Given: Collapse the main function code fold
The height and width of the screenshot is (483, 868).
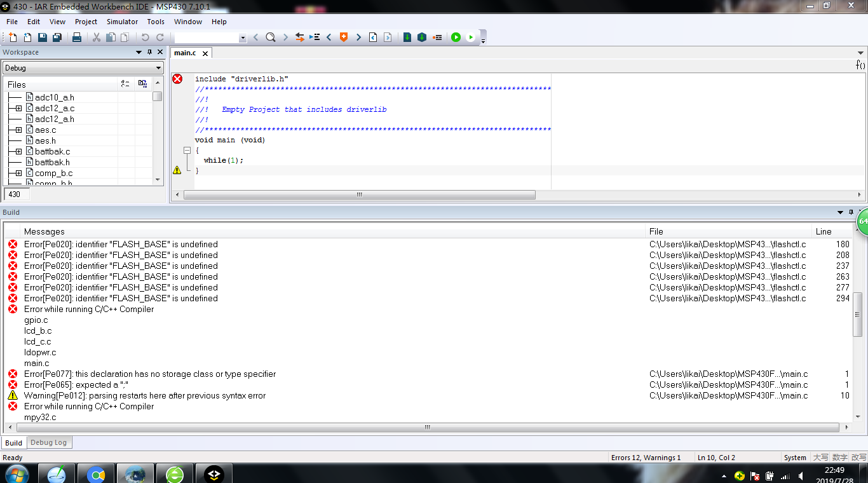Looking at the screenshot, I should tap(187, 151).
